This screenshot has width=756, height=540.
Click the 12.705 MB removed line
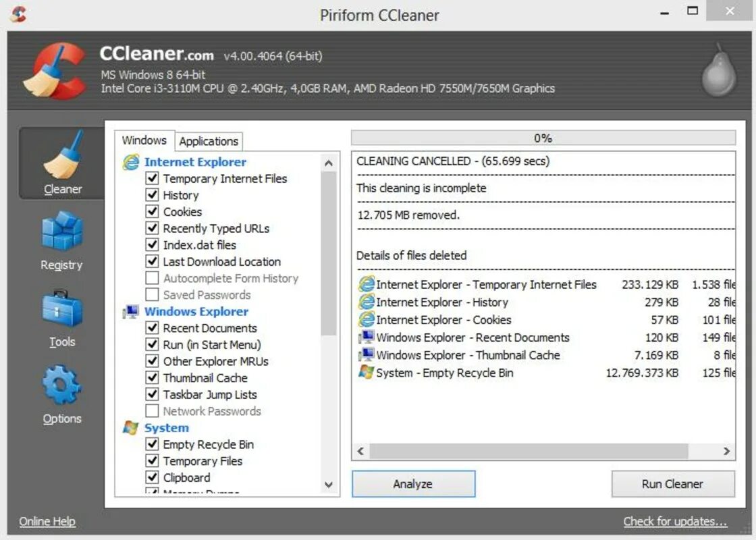[x=408, y=215]
